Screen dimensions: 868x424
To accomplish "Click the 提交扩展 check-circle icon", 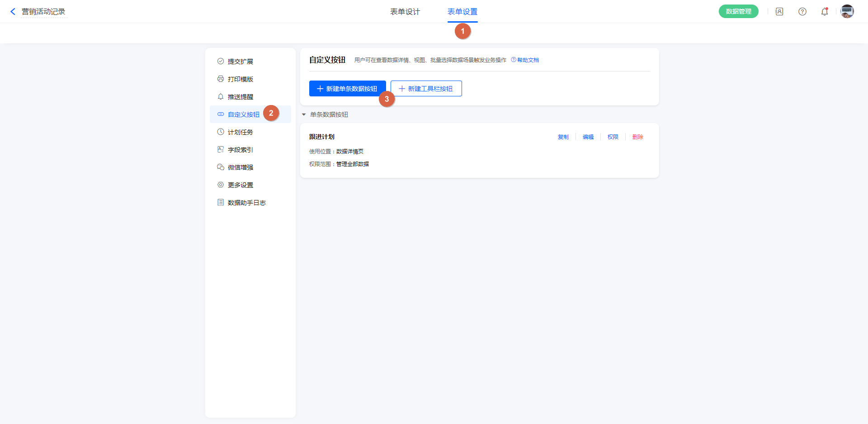I will 221,61.
